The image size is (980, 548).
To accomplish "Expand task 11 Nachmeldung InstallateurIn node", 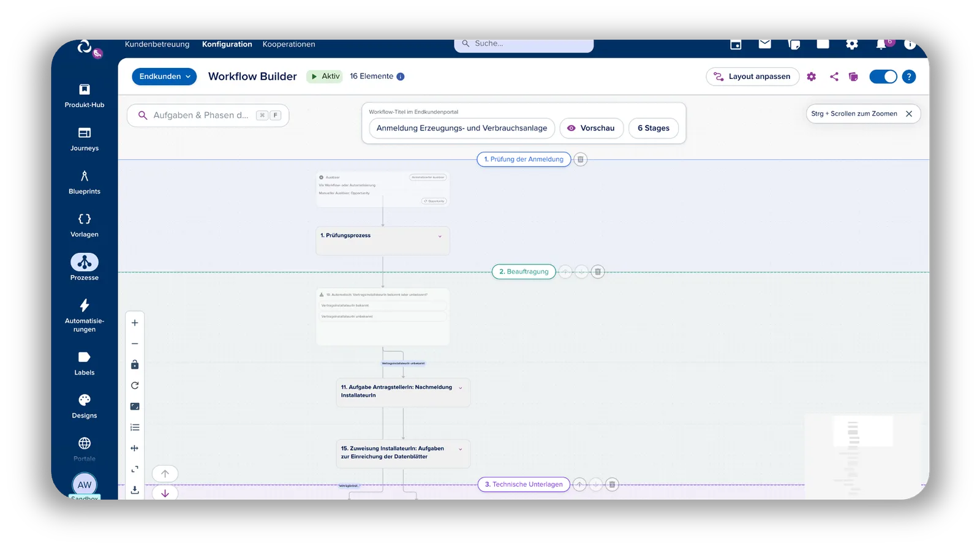I will pyautogui.click(x=461, y=388).
